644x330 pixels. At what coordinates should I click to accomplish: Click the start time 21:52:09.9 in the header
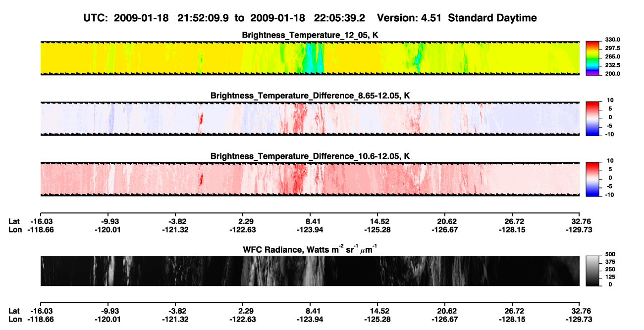203,18
